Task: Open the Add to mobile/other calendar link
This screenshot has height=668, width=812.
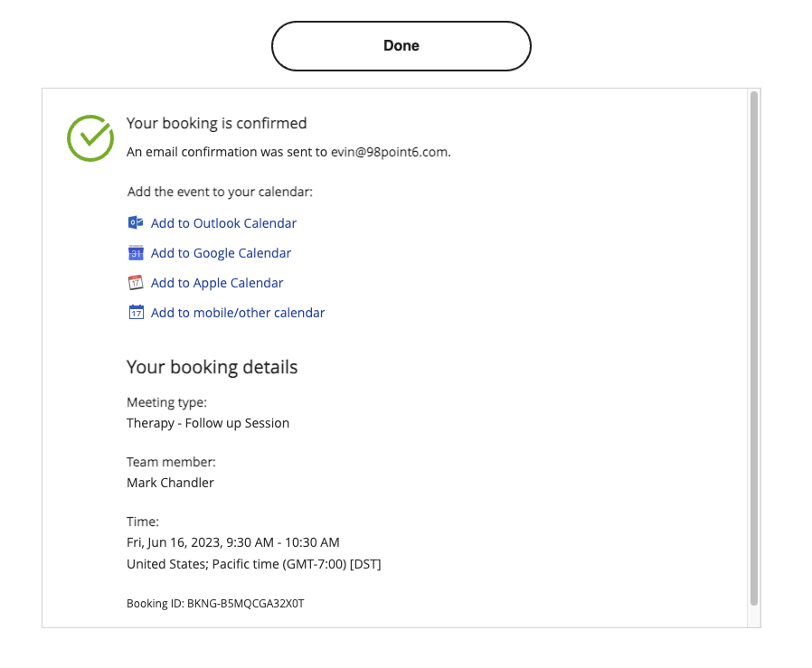Action: (x=238, y=313)
